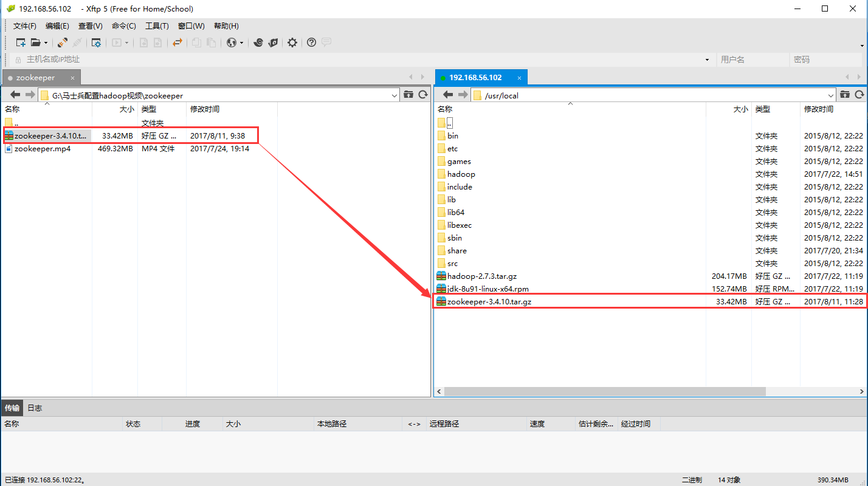Open the 文件(F) menu

(x=25, y=26)
